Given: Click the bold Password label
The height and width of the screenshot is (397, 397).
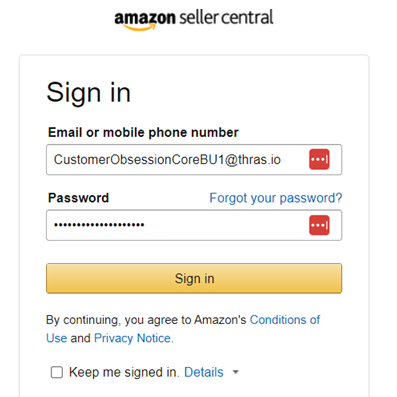Looking at the screenshot, I should click(x=78, y=198).
